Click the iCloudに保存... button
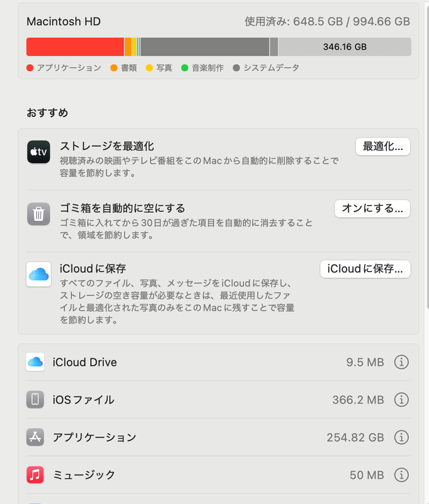The height and width of the screenshot is (504, 429). click(x=365, y=269)
